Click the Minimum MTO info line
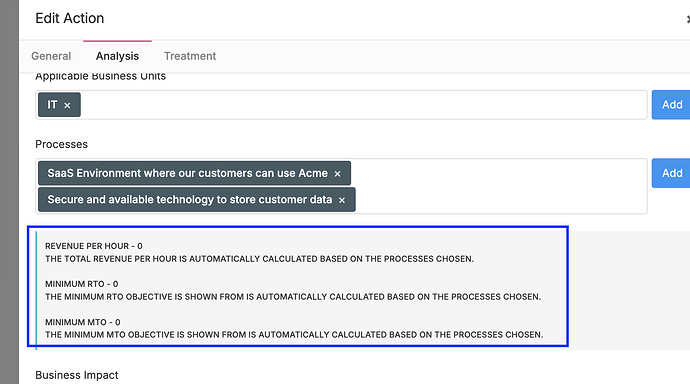This screenshot has height=384, width=690. 83,322
